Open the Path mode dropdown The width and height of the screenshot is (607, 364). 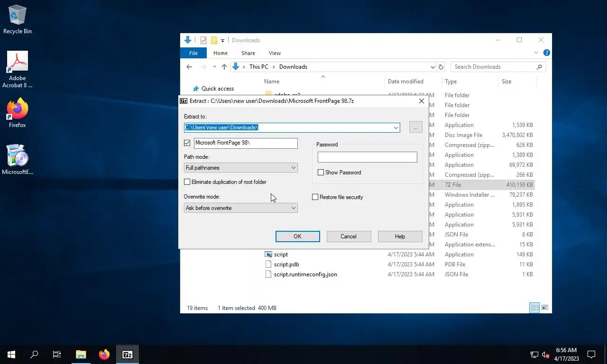click(x=294, y=168)
